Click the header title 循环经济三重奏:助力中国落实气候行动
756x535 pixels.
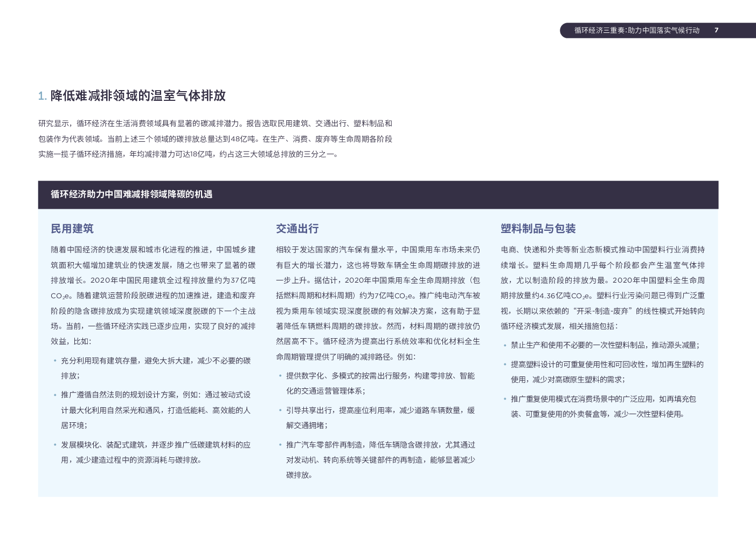(636, 30)
